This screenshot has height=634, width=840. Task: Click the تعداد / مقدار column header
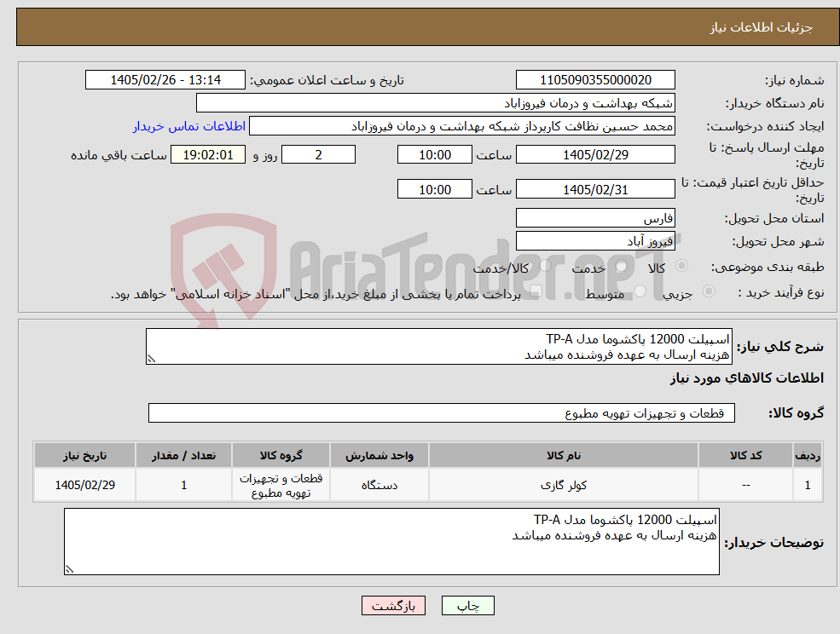(x=183, y=455)
